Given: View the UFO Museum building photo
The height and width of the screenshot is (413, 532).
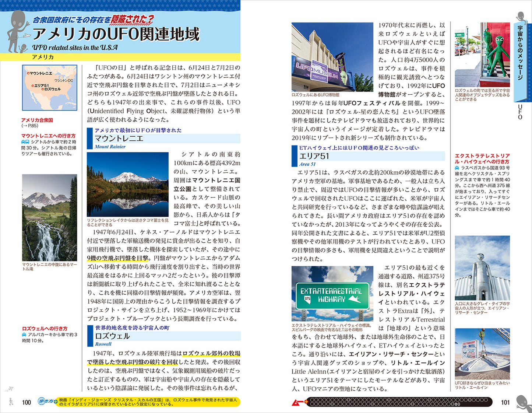Looking at the screenshot, I should pos(332,57).
